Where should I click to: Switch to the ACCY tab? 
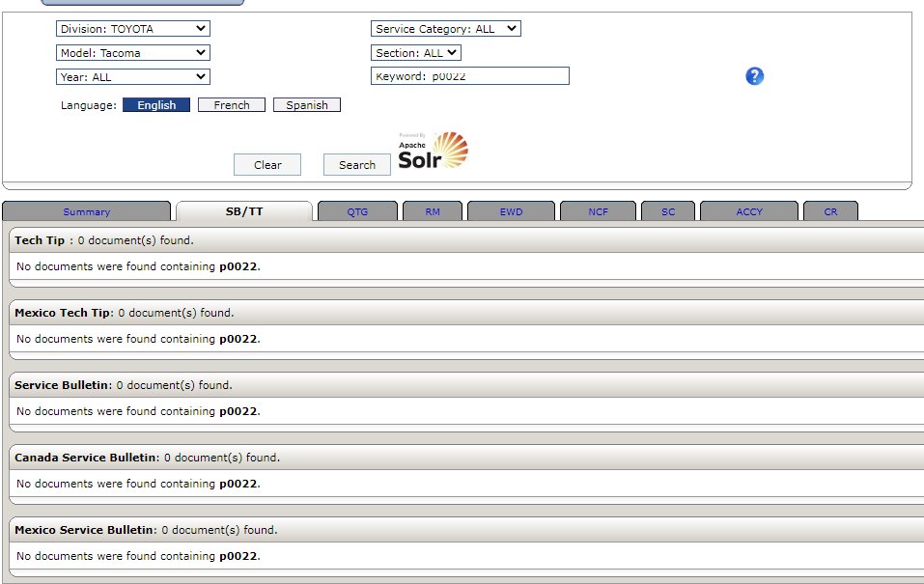click(749, 211)
